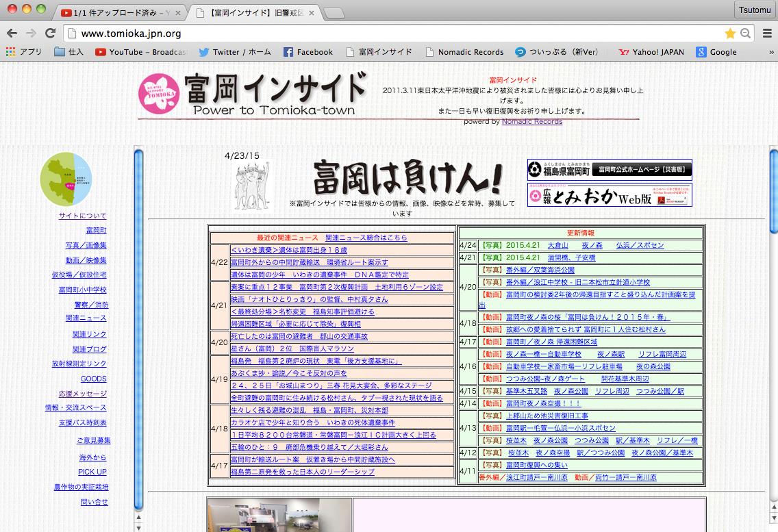Click the Tsutomu profile button
This screenshot has height=532, width=778.
(x=754, y=10)
